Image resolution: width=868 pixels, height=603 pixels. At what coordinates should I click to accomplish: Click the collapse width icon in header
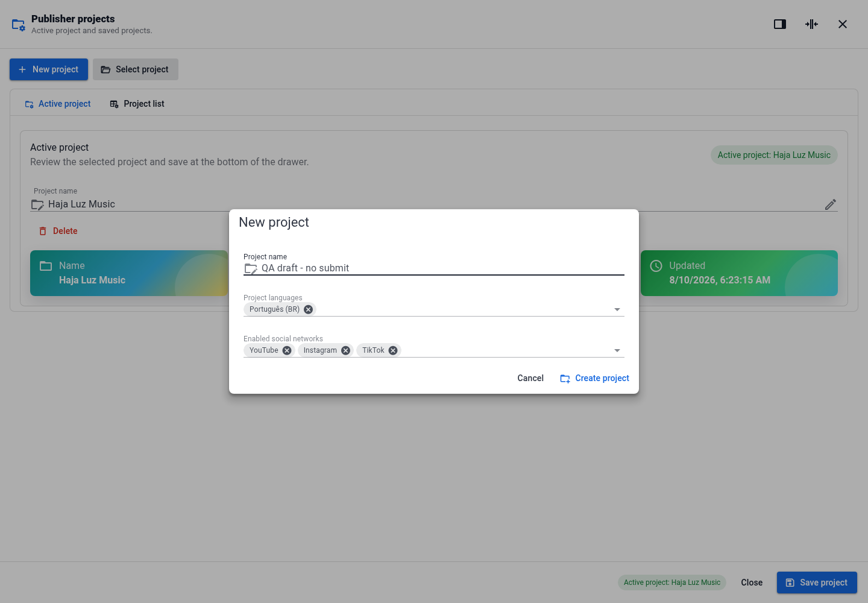pos(811,24)
